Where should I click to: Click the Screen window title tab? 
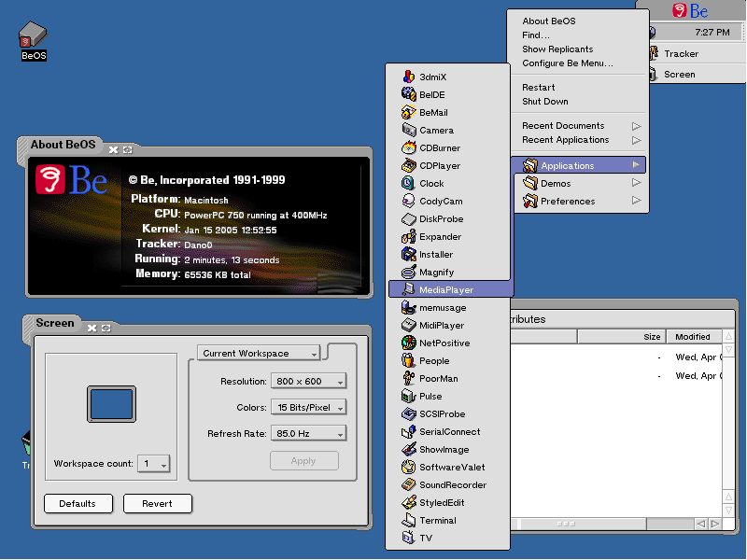pyautogui.click(x=54, y=323)
